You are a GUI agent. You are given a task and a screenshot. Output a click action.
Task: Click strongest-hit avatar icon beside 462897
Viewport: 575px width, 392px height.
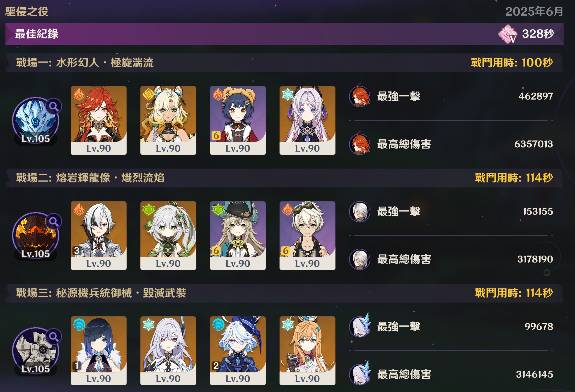(x=360, y=96)
